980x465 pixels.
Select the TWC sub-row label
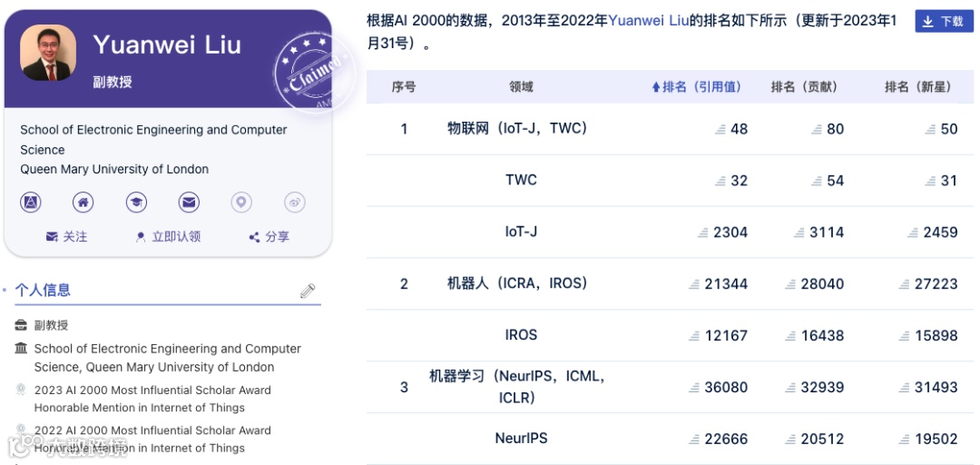click(x=521, y=180)
